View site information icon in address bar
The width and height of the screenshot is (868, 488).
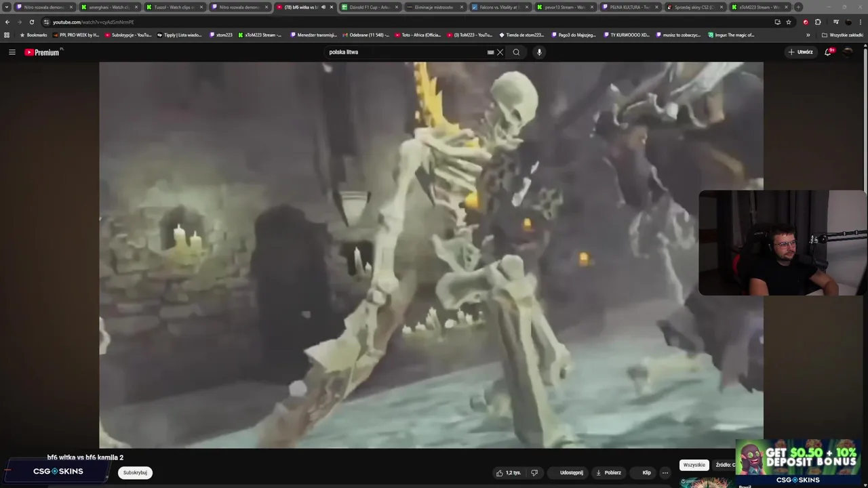coord(46,22)
